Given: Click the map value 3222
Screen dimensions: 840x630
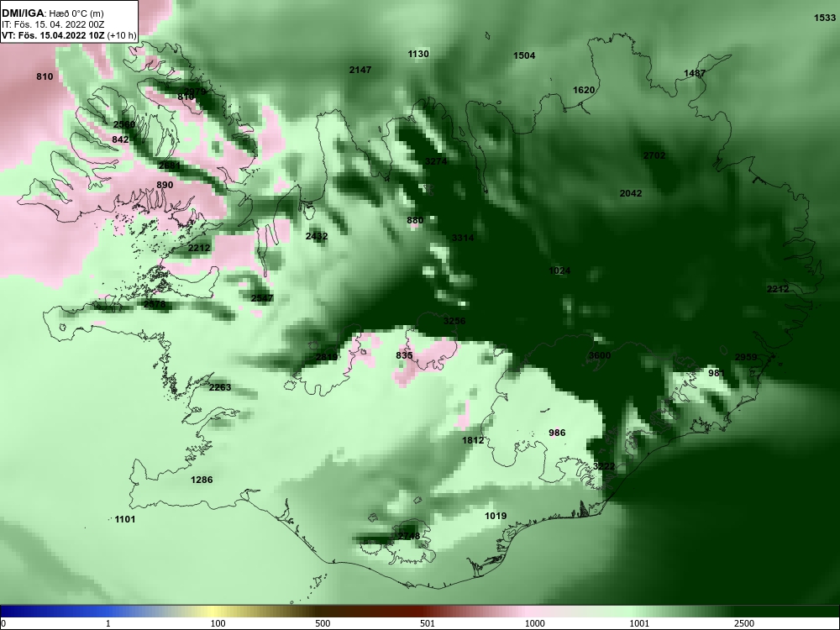Looking at the screenshot, I should [604, 466].
